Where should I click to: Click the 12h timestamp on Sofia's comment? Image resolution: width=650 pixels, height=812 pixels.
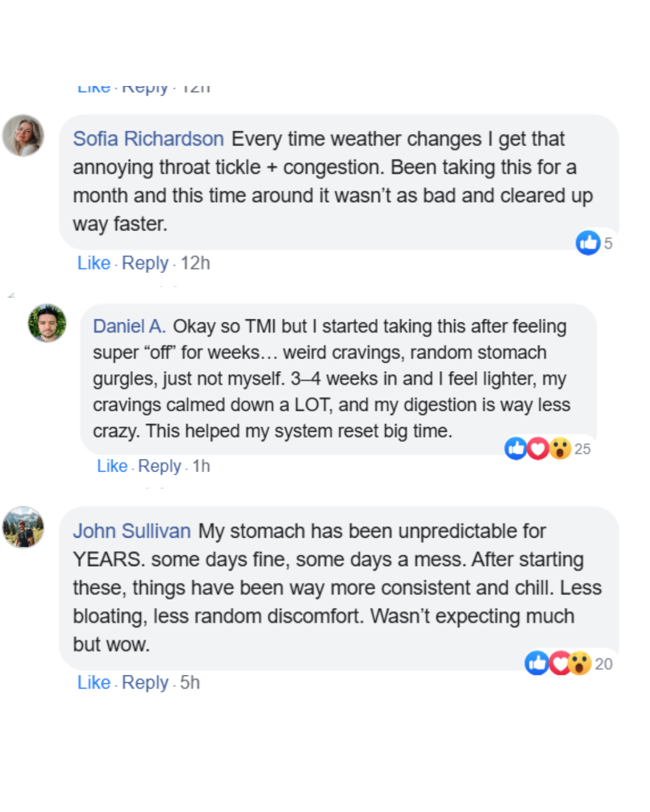click(196, 263)
